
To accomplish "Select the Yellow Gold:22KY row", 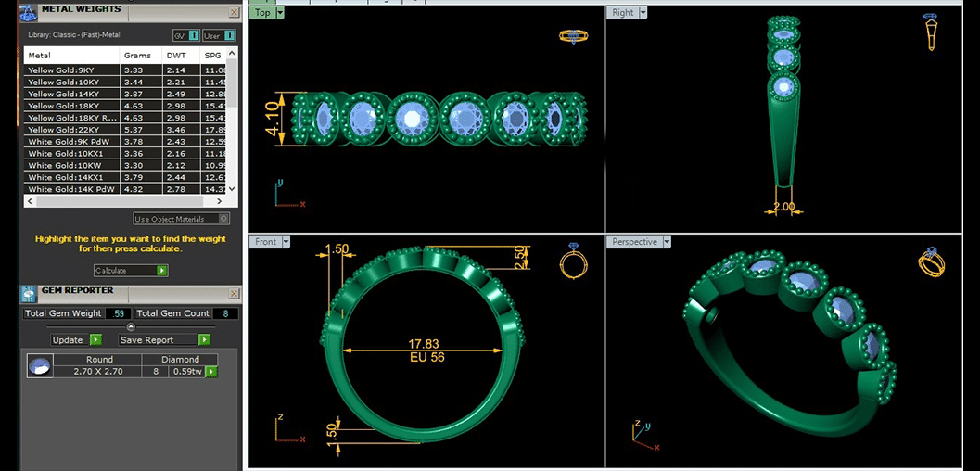I will pyautogui.click(x=125, y=129).
